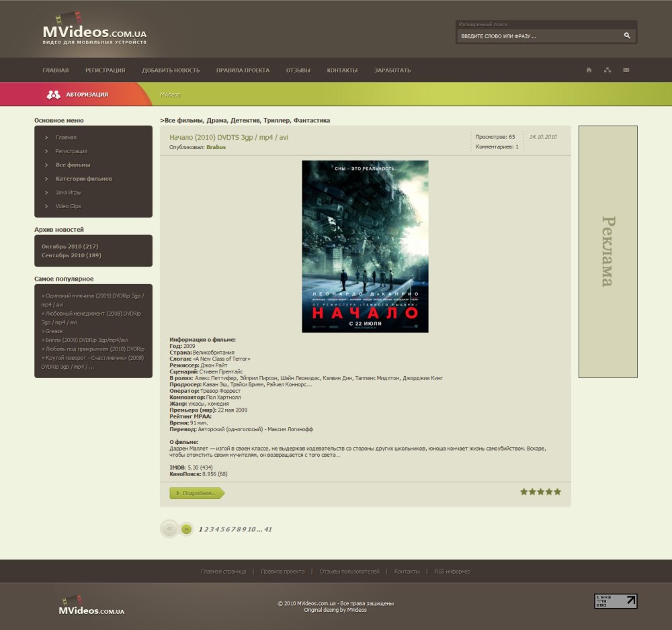Open author Brabus profile link

point(216,147)
